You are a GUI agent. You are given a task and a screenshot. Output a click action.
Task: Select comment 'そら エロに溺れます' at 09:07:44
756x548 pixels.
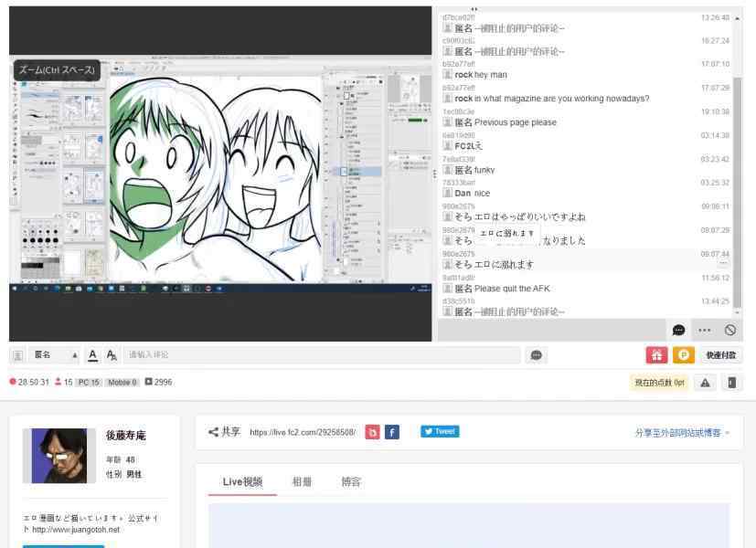(x=586, y=260)
